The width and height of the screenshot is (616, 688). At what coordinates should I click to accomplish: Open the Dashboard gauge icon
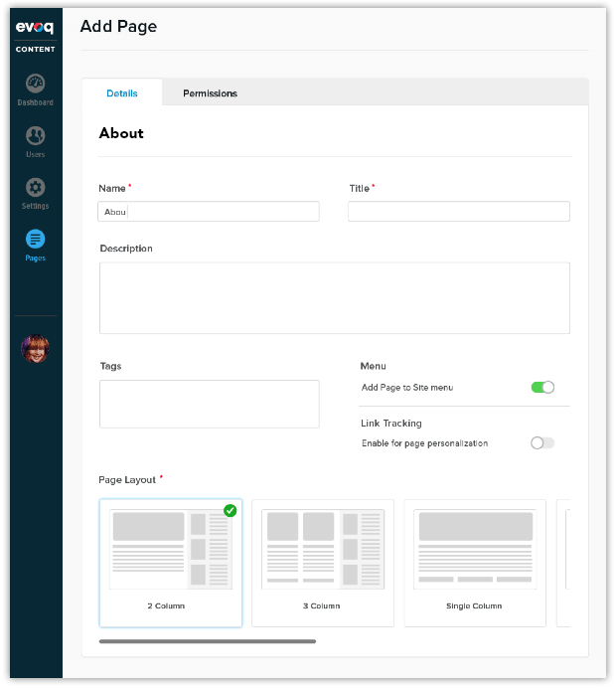[x=35, y=84]
